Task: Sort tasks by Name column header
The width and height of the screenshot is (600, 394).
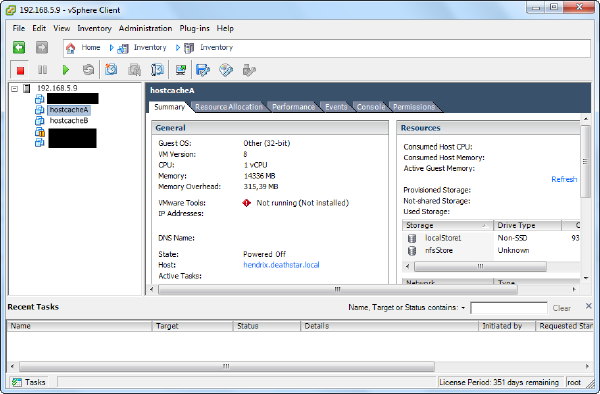Action: point(79,326)
